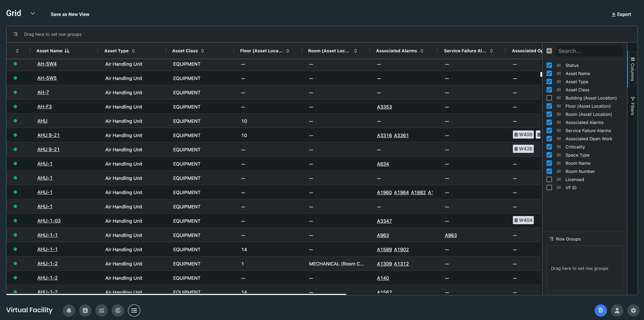Screen dimensions: 644x320
Task: Open the AHU-1-03 asset link
Action: [x=49, y=221]
